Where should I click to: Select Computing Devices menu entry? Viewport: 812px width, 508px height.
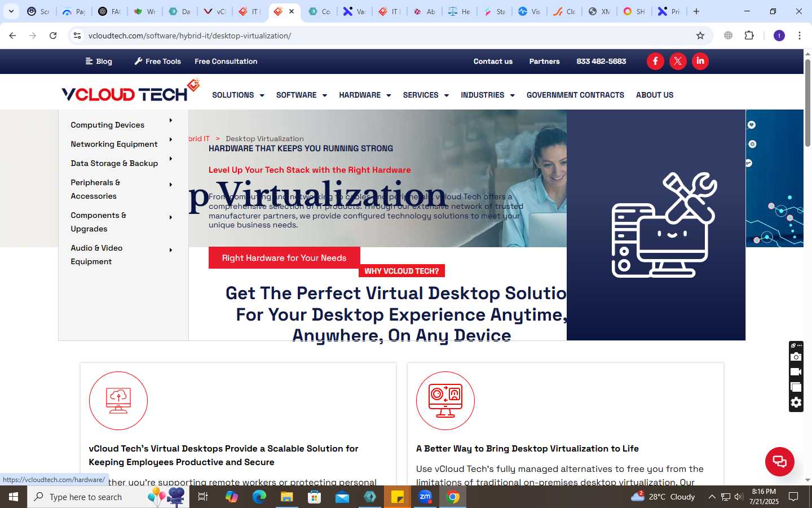coord(107,125)
